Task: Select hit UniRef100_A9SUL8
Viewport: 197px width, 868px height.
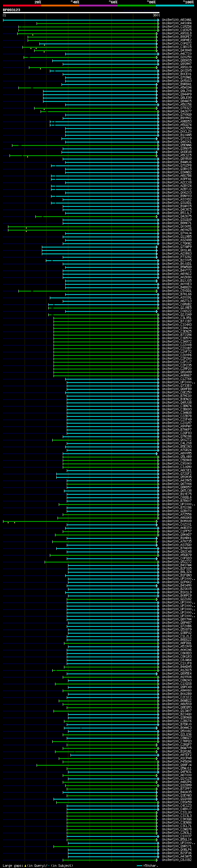Action: coord(176,33)
